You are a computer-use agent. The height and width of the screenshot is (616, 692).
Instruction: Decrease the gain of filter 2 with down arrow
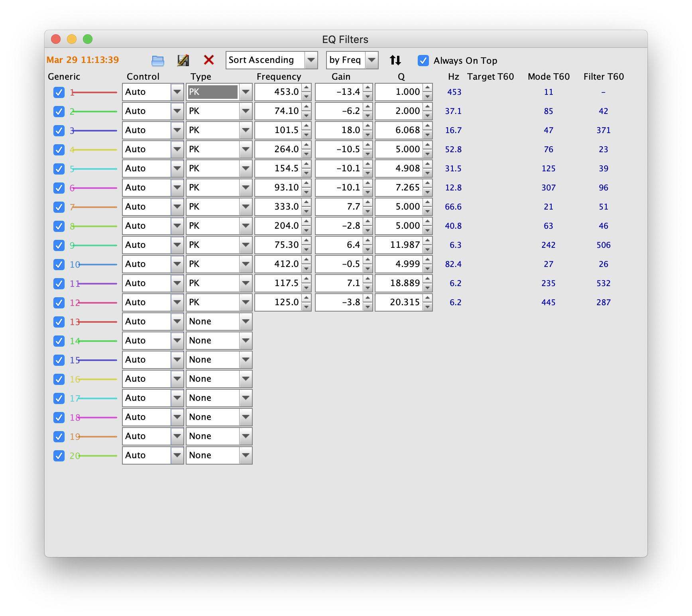coord(368,115)
